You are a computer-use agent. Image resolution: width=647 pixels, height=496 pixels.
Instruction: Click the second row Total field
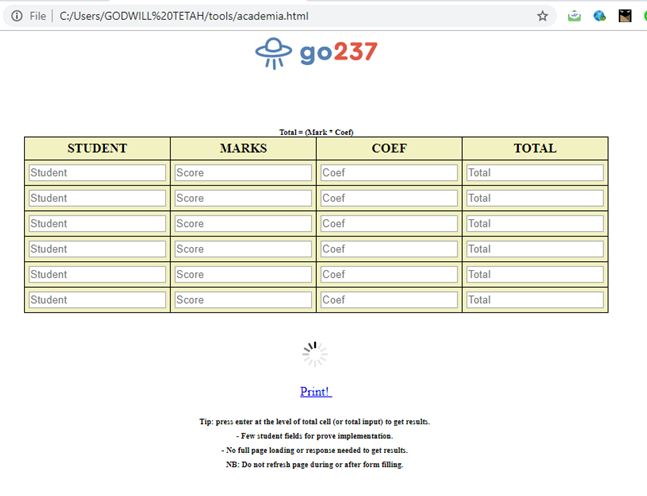[x=535, y=198]
